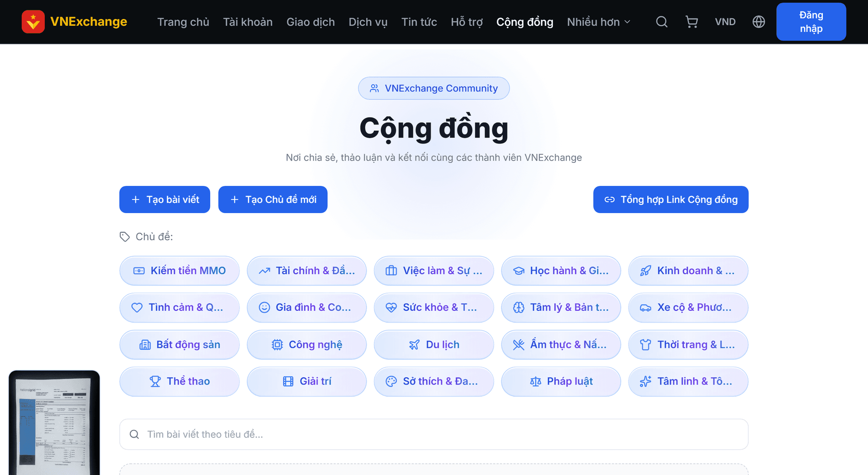
Task: Select the Cộng đồng nav item
Action: pos(525,22)
